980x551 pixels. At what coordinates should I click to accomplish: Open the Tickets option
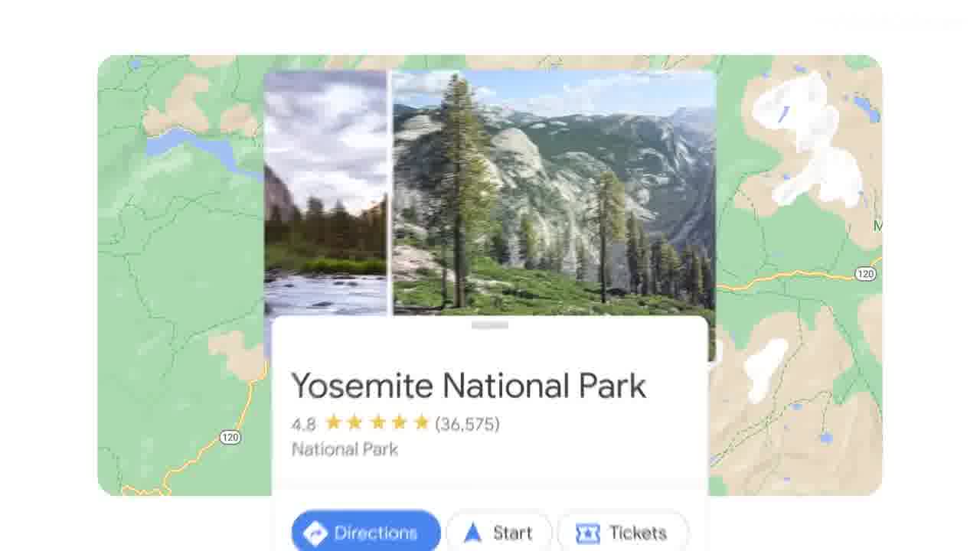622,533
